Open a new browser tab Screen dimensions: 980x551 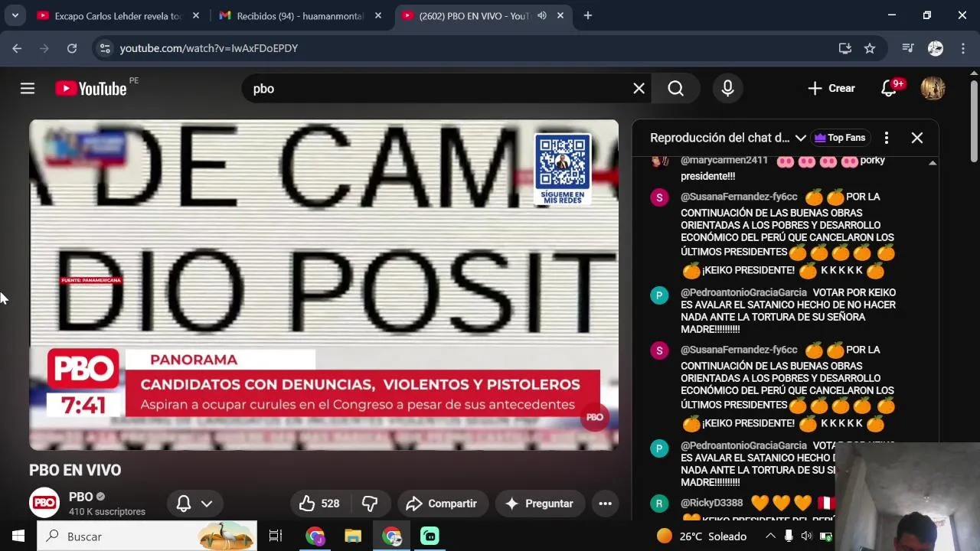588,15
